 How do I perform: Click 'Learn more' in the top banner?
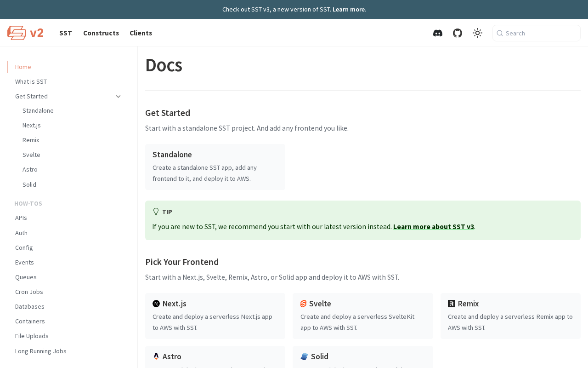[x=348, y=9]
